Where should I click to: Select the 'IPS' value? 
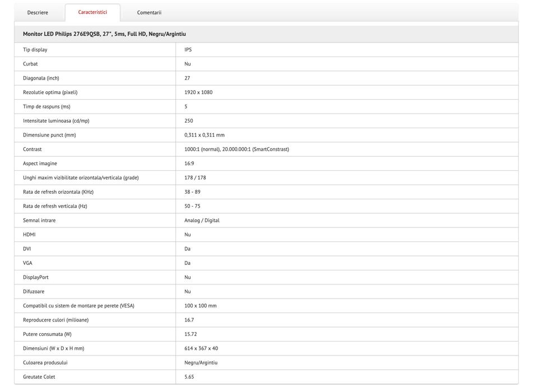[x=188, y=50]
